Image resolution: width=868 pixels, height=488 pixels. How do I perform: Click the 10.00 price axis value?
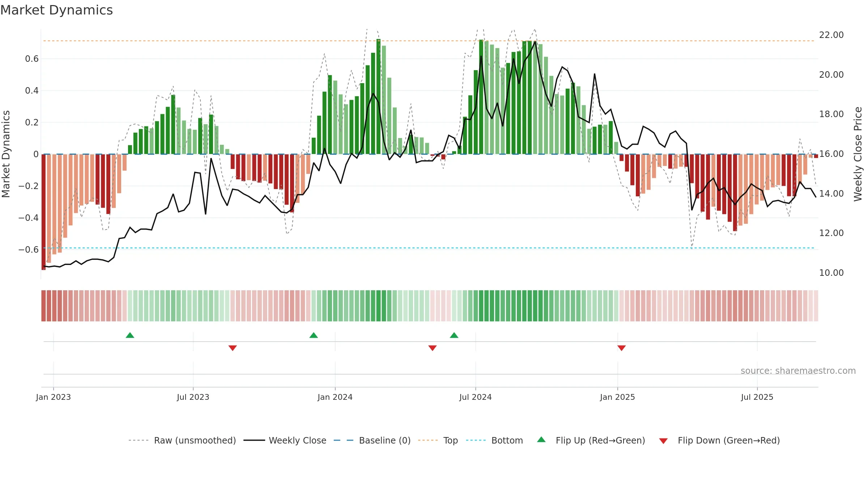831,273
